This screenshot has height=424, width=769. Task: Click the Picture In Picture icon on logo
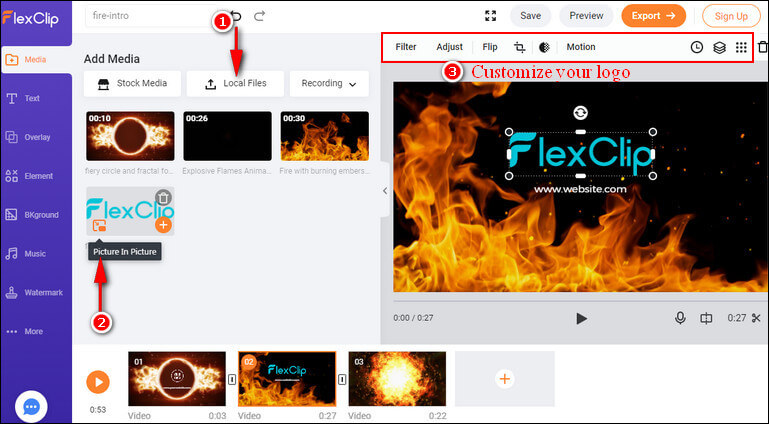click(100, 225)
